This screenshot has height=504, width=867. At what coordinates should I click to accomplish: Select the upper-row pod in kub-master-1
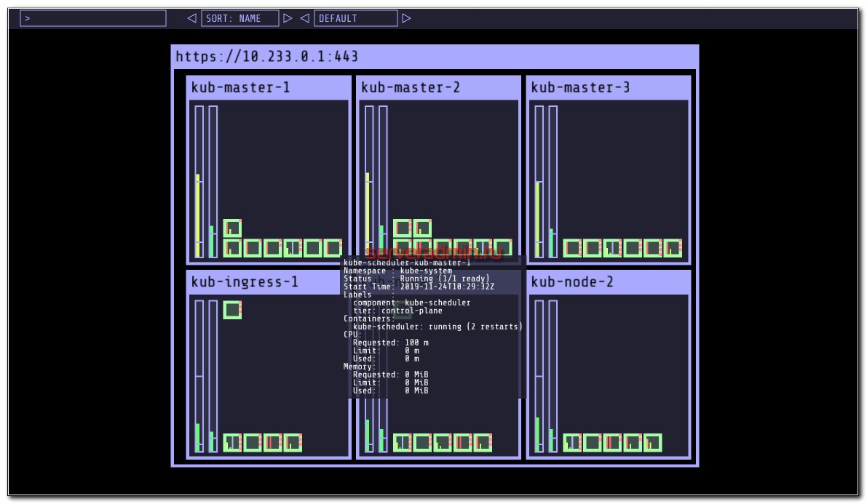(232, 228)
